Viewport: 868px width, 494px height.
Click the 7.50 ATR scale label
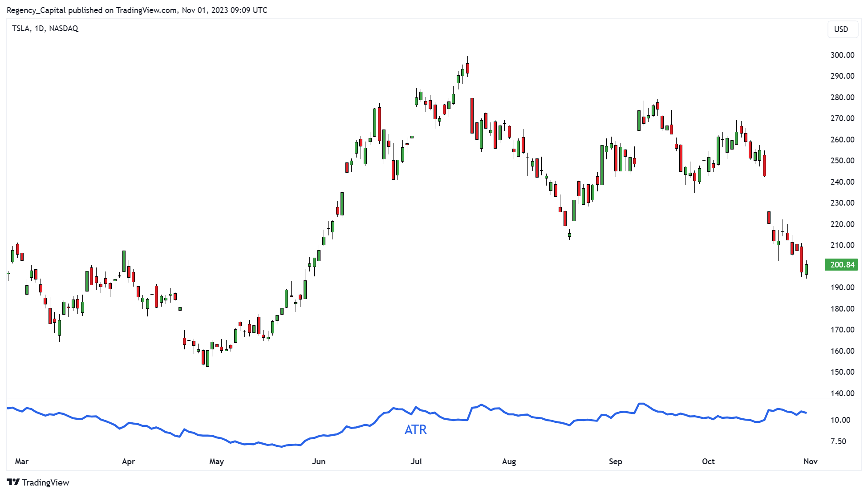839,441
